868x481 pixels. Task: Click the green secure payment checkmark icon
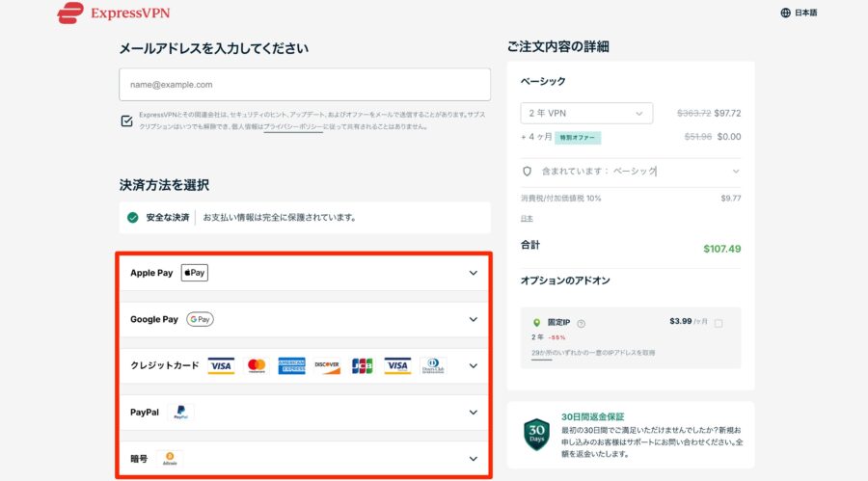pos(132,218)
